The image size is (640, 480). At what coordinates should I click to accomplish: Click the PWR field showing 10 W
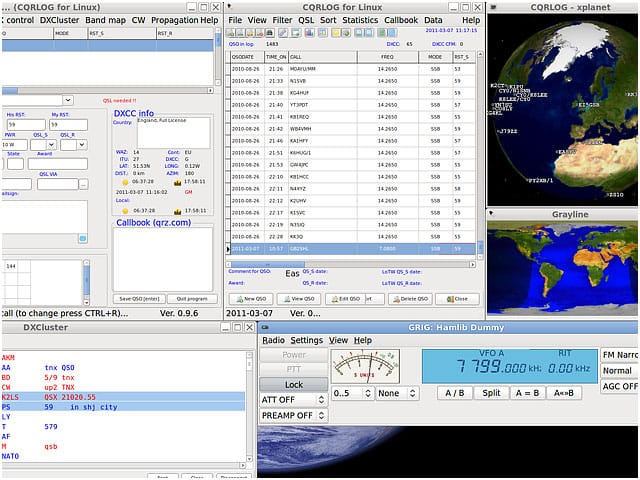(x=14, y=144)
